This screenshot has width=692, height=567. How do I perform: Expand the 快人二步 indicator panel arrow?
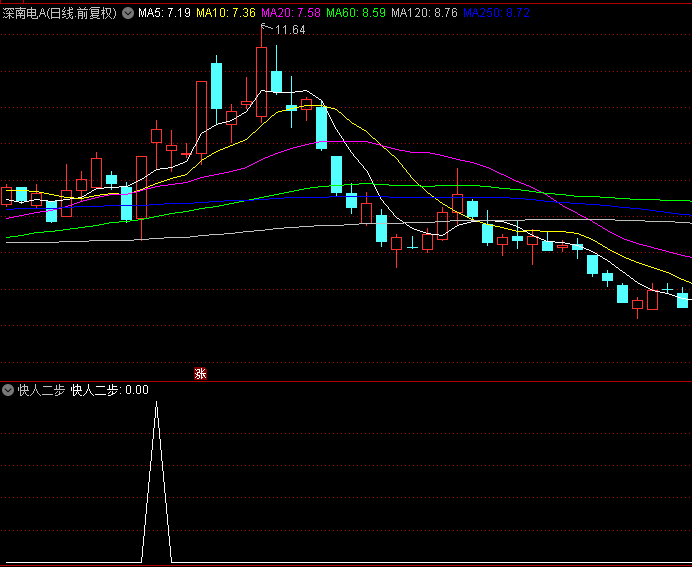point(8,390)
